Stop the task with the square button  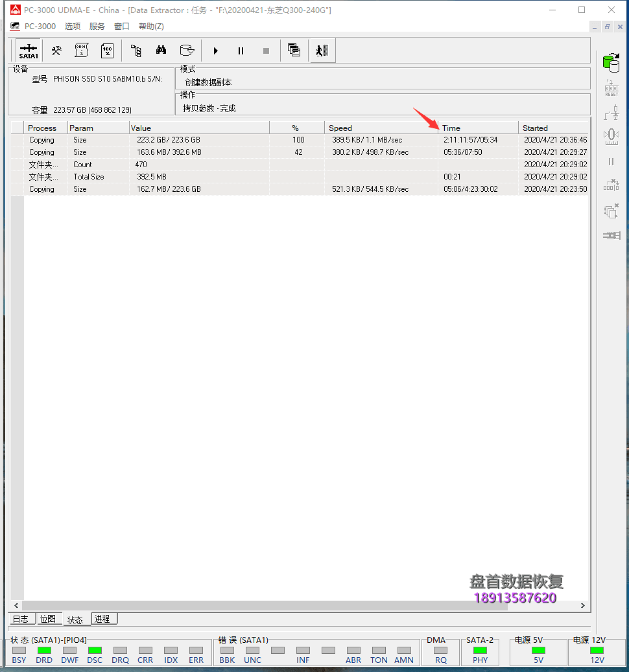[266, 51]
